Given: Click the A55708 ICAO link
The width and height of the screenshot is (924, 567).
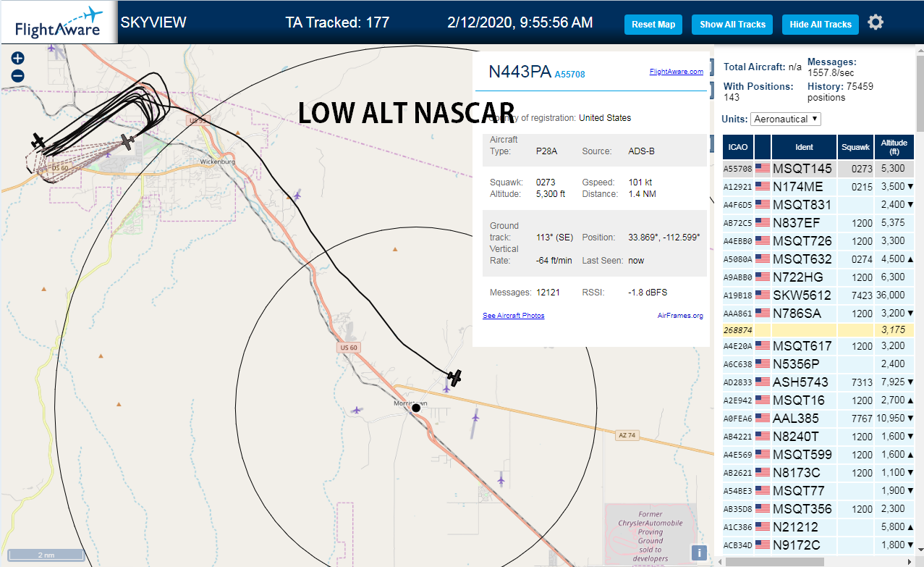Looking at the screenshot, I should coord(570,74).
